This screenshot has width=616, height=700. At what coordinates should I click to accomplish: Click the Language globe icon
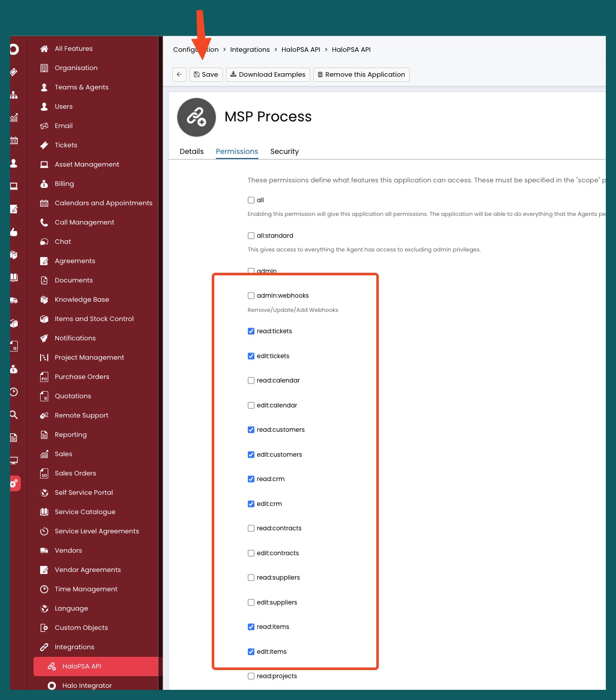(x=44, y=609)
